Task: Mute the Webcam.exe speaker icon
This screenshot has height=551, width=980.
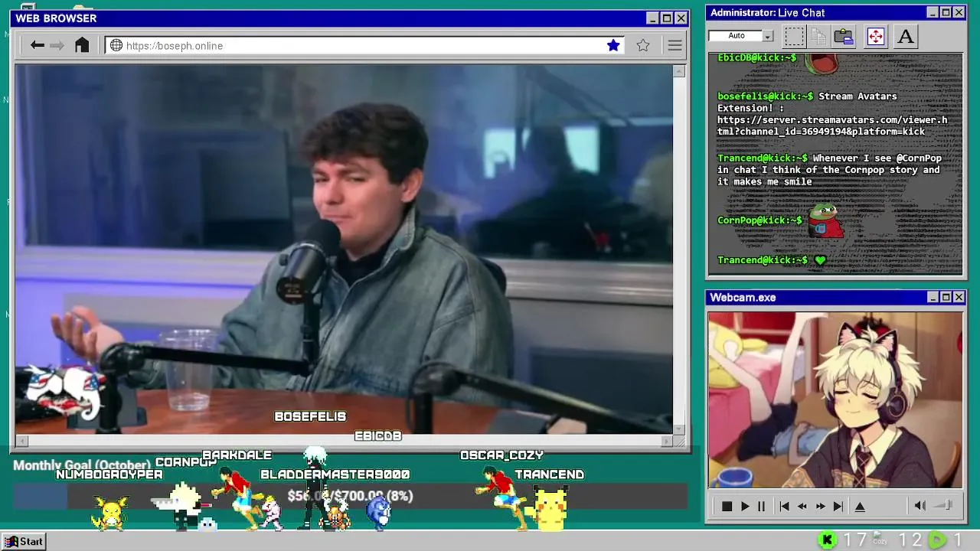Action: 920,506
